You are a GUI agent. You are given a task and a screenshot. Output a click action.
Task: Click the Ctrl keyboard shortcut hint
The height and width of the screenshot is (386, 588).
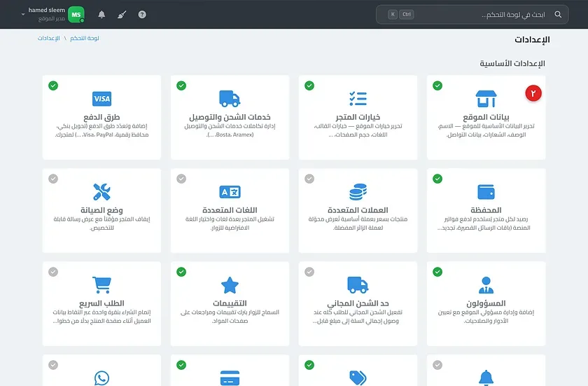point(407,15)
